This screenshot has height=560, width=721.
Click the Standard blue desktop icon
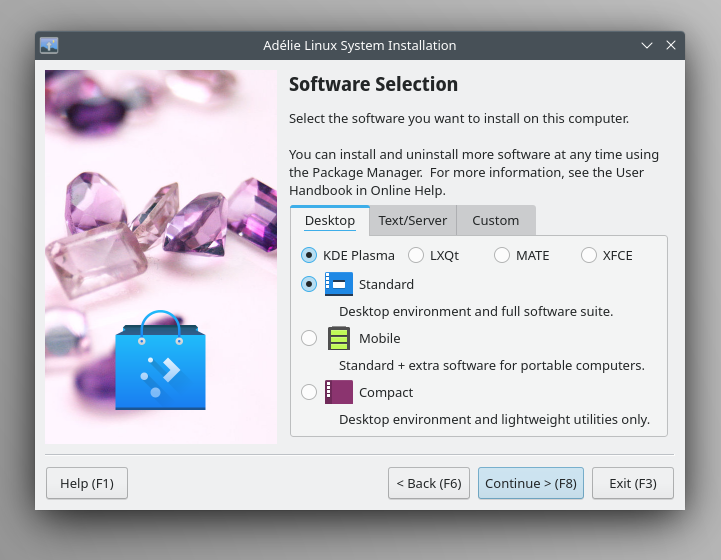click(x=338, y=284)
